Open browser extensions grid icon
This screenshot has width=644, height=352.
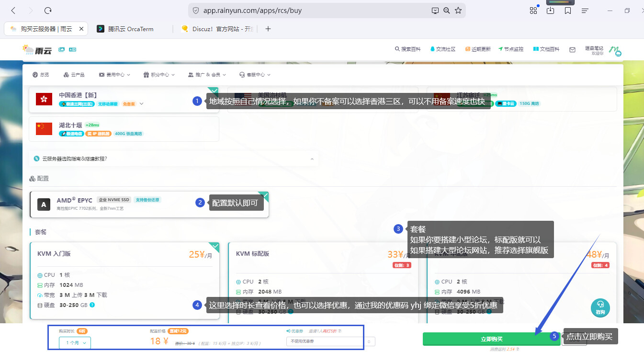tap(533, 11)
